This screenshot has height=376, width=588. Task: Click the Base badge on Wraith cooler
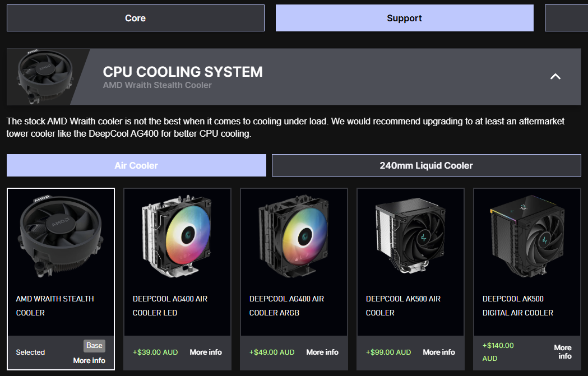95,346
